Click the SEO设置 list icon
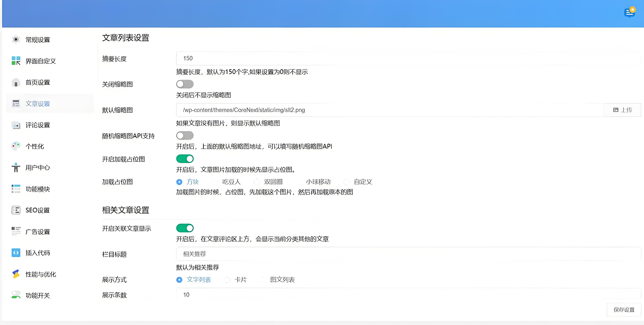Viewport: 644px width, 325px height. 16,210
